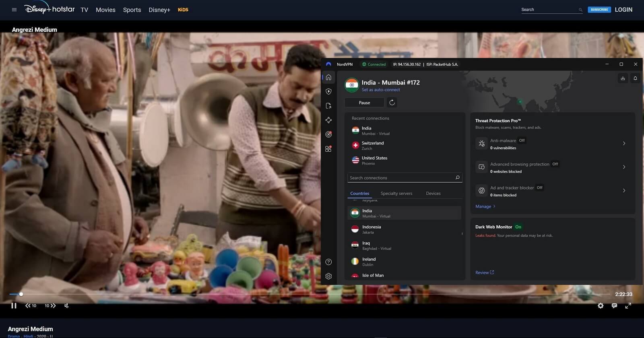
Task: Open the KiDS section in Hotstar
Action: tap(183, 10)
